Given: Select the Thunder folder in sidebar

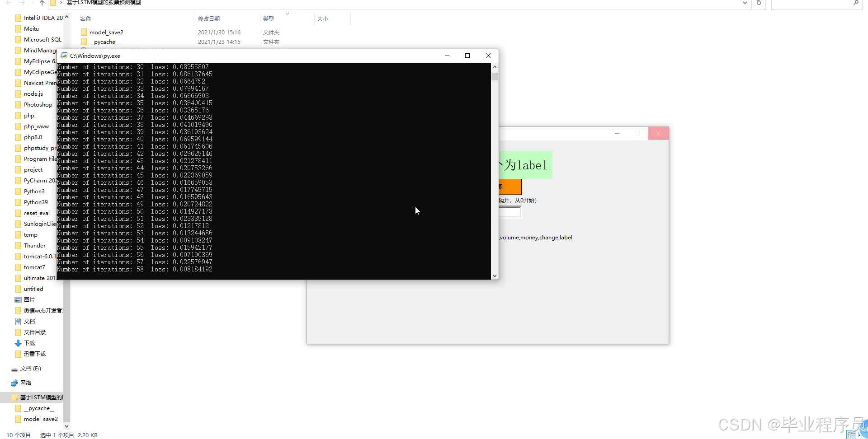Looking at the screenshot, I should click(x=30, y=246).
